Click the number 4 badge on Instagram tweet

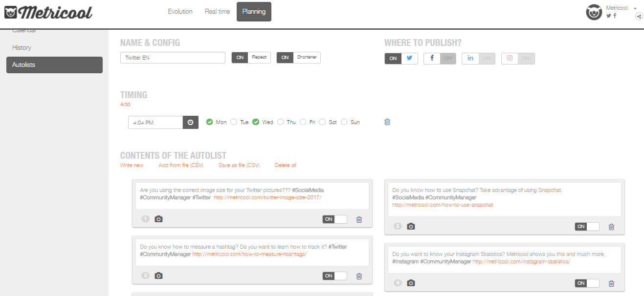tap(398, 283)
